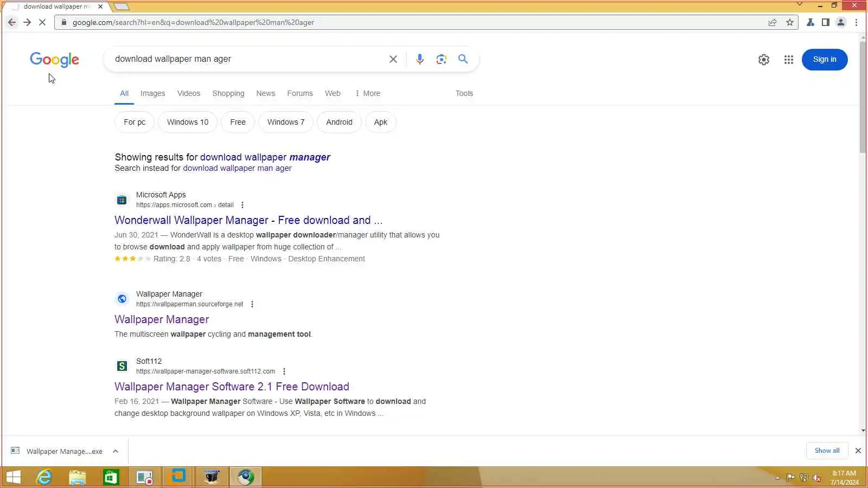Go forward in browser history
Image resolution: width=868 pixels, height=488 pixels.
click(x=27, y=22)
